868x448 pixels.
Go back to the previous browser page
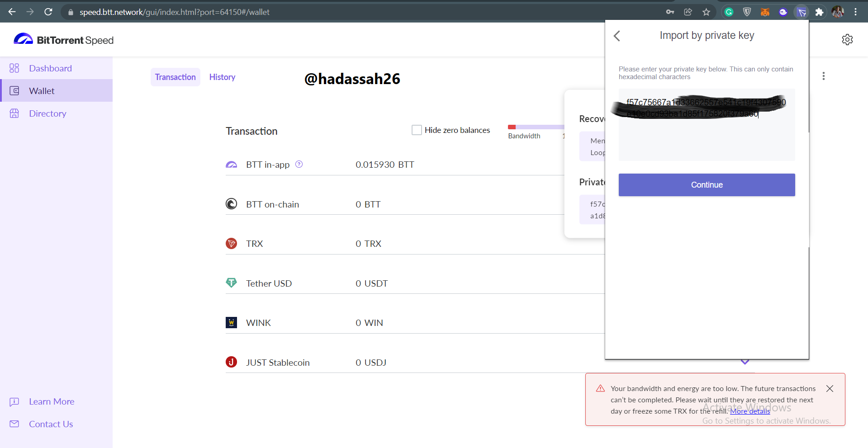(12, 12)
